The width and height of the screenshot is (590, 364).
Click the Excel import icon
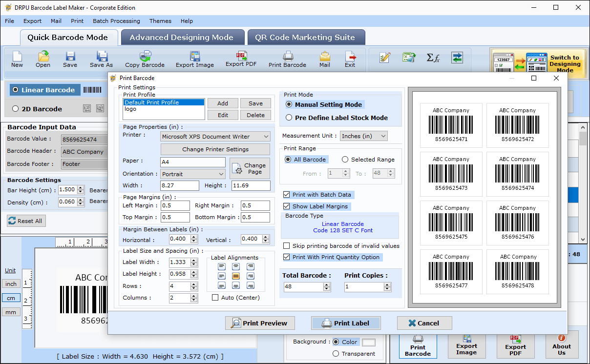click(x=409, y=58)
